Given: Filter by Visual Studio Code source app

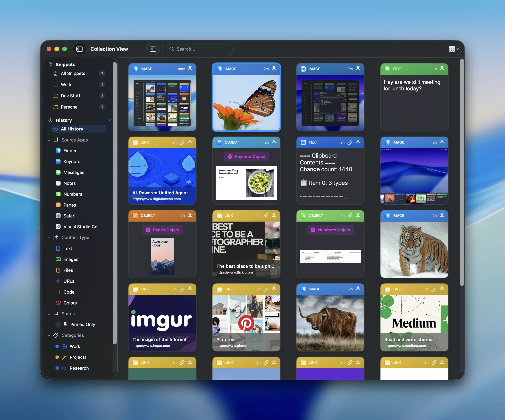Looking at the screenshot, I should coord(82,227).
